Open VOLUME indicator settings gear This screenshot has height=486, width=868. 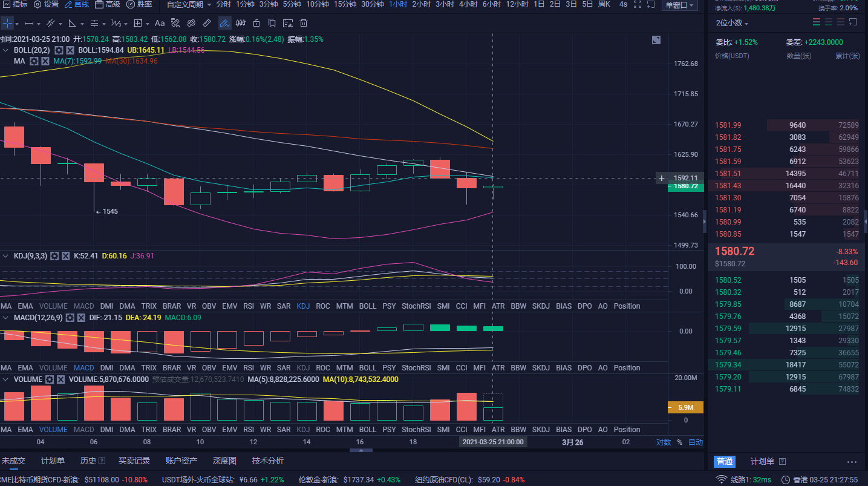tap(51, 379)
